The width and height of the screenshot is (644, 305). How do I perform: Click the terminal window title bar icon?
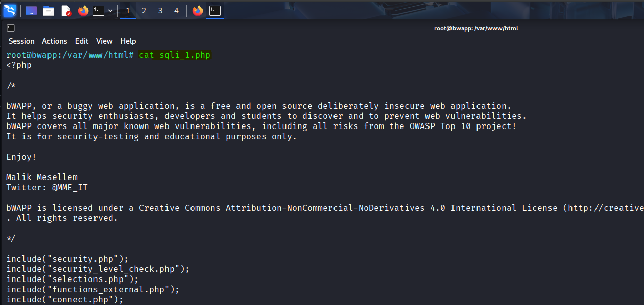point(11,28)
